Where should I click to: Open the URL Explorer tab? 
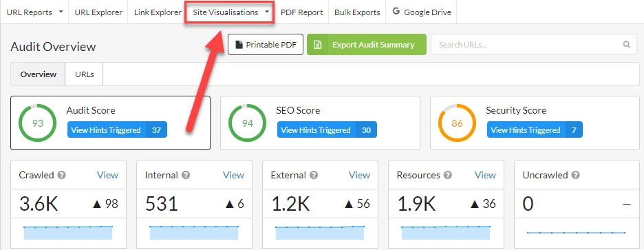[98, 12]
